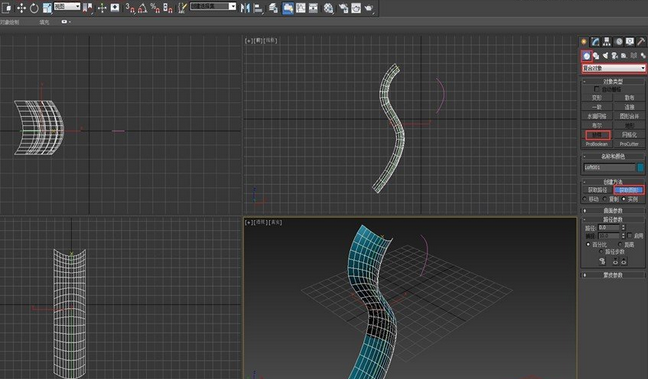Select the 复制 radio button
This screenshot has width=648, height=379.
click(605, 199)
